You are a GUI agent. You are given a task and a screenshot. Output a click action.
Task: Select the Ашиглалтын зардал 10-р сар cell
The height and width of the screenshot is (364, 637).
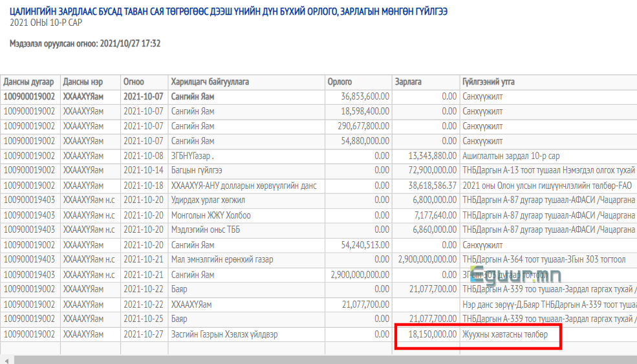click(511, 156)
